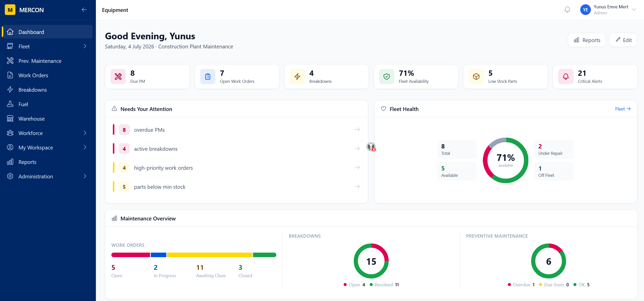Click the 8 Total fleet tile
Image resolution: width=644 pixels, height=301 pixels.
coord(457,149)
